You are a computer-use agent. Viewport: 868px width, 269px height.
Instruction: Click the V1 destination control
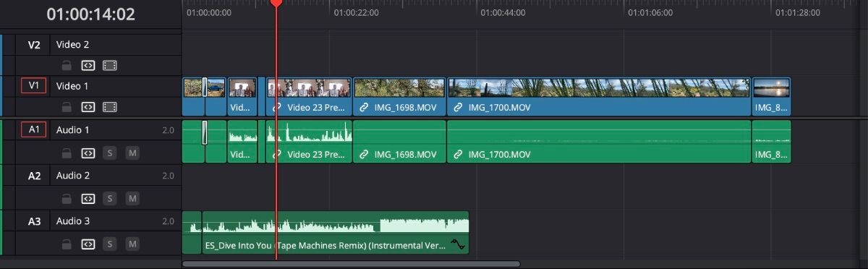coord(34,86)
